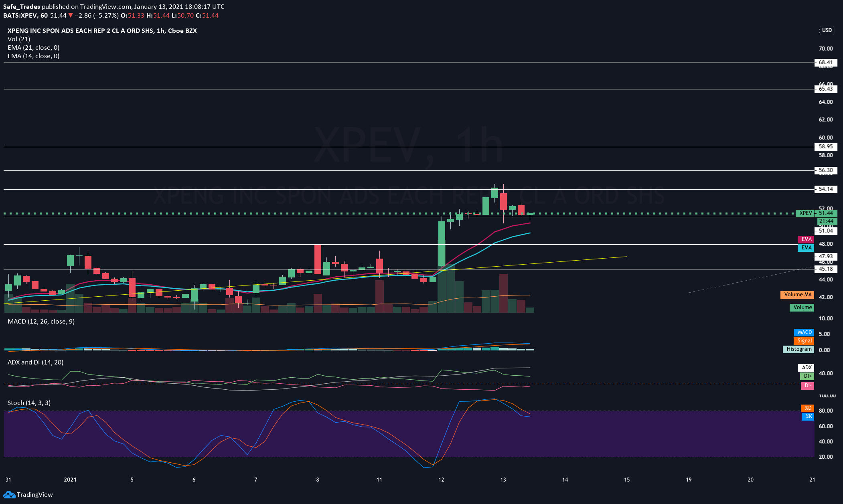The image size is (843, 504).
Task: Click the blue %K label
Action: coord(808,417)
